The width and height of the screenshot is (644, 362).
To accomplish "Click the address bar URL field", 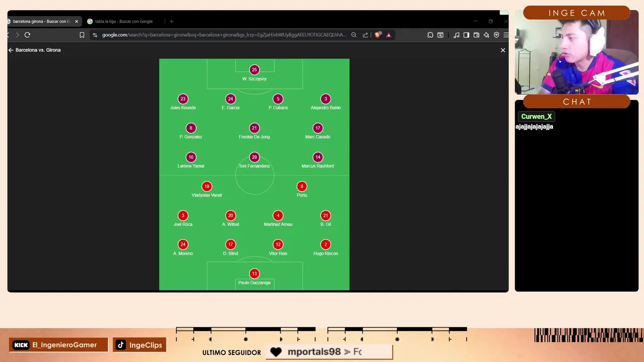I will coord(224,35).
